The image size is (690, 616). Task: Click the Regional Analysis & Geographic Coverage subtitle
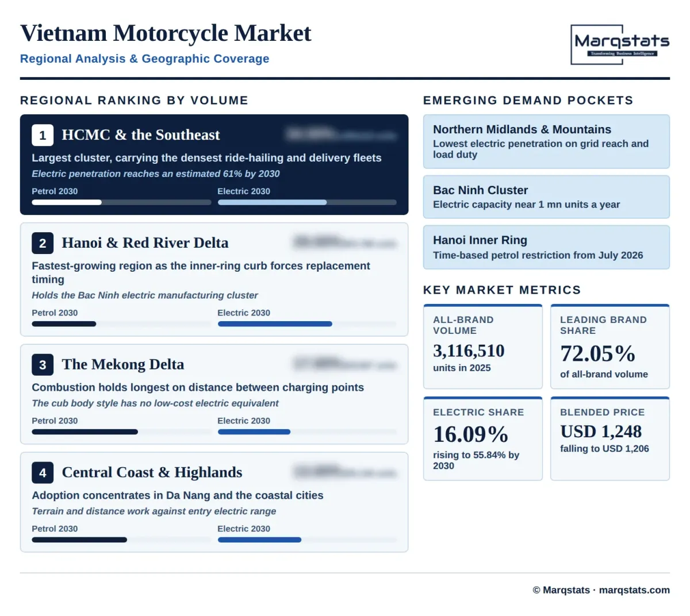[x=144, y=59]
